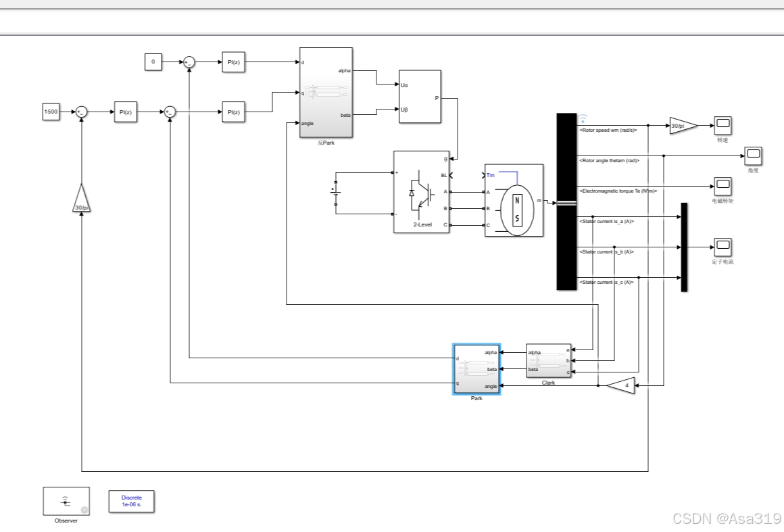Screen dimensions: 784x532
Task: Open the 定子电流 stator current scope
Action: [x=722, y=248]
